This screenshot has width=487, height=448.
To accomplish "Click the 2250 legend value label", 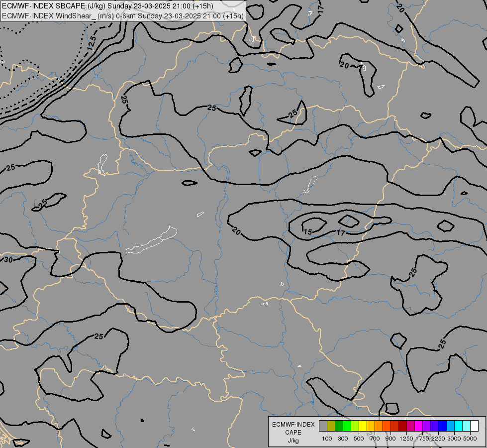I will pos(438,439).
